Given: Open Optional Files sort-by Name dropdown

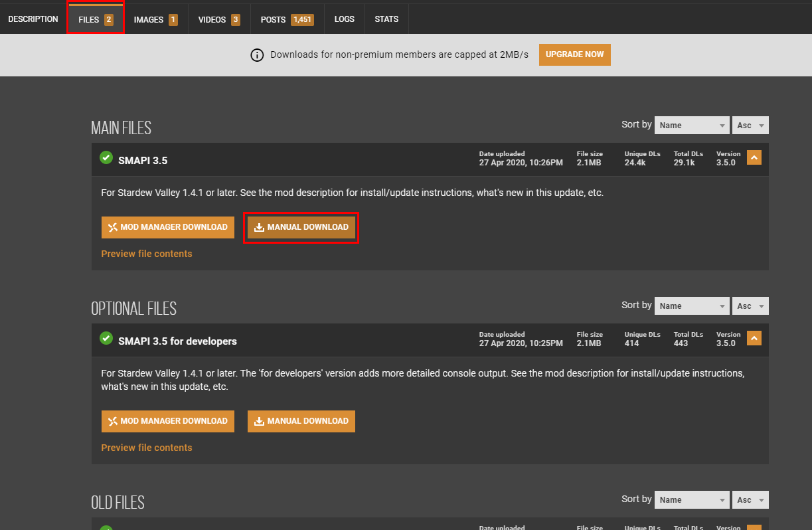Looking at the screenshot, I should [x=692, y=306].
